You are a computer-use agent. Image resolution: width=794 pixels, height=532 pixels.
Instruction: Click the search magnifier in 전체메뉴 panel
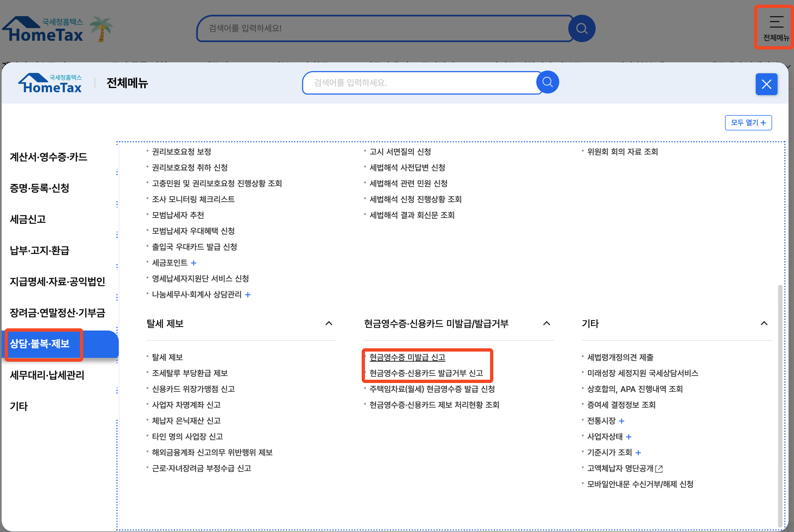(x=547, y=82)
